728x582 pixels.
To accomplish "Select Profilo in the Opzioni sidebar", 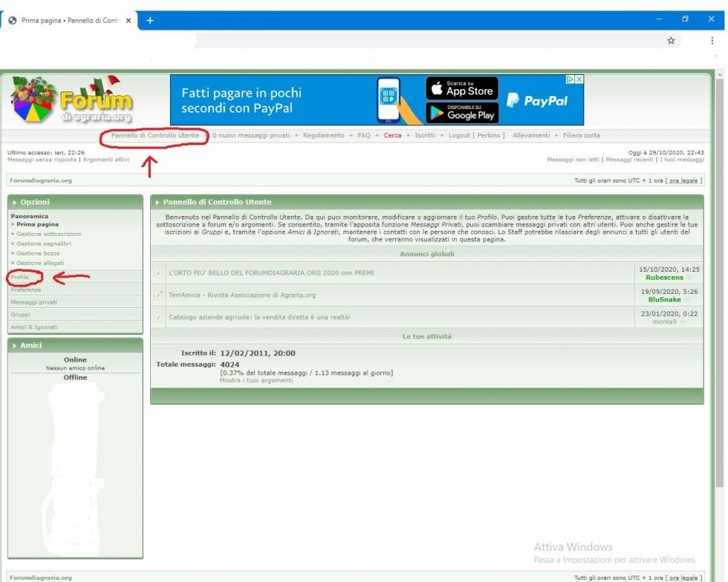I will tap(20, 277).
